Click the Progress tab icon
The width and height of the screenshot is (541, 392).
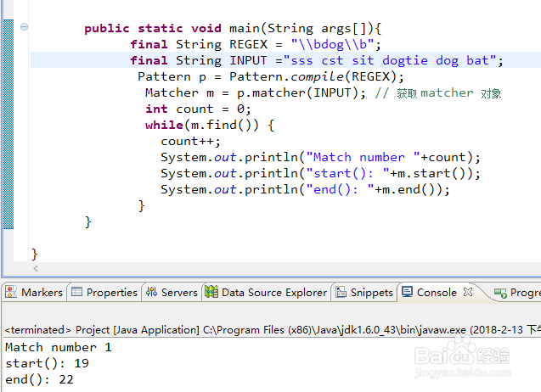[x=500, y=293]
